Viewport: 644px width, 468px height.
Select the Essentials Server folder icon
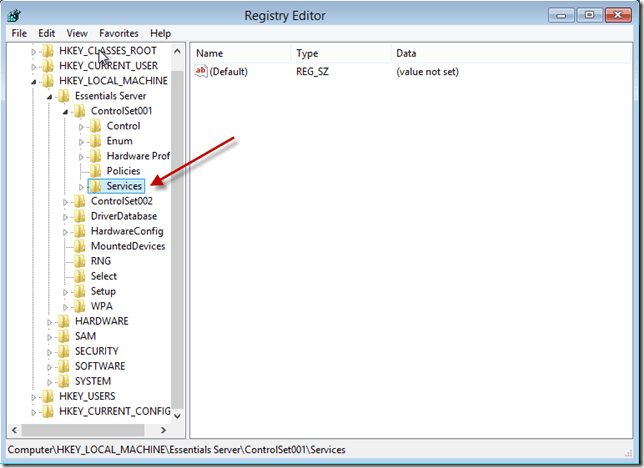[64, 96]
